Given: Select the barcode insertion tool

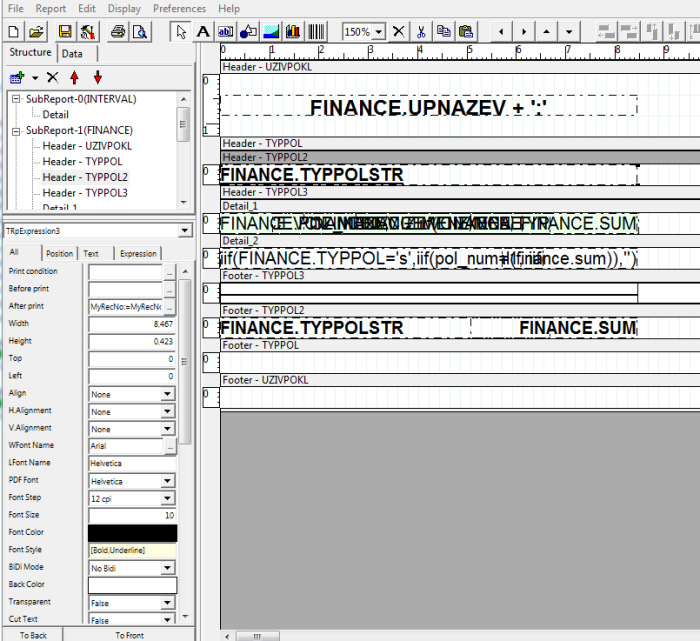Looking at the screenshot, I should (316, 32).
